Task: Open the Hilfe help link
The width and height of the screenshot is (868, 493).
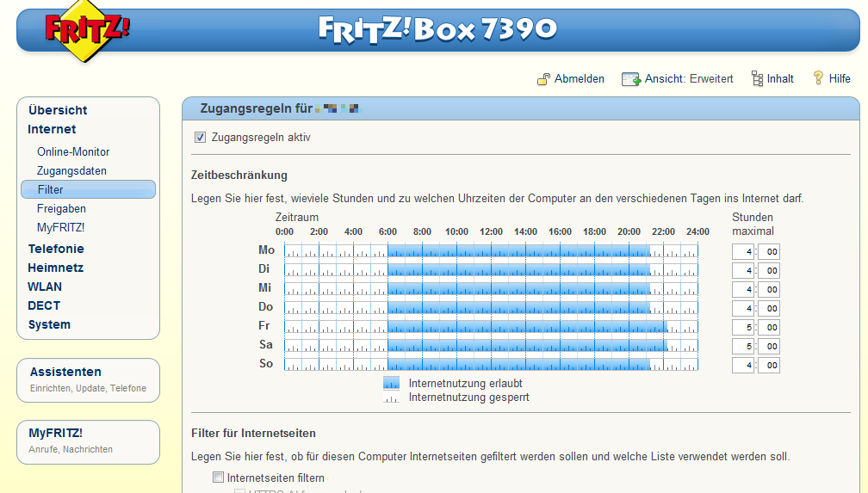Action: point(840,78)
